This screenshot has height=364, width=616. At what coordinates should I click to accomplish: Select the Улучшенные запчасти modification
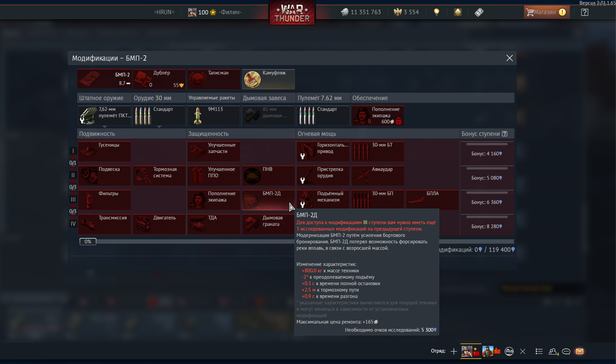click(x=214, y=151)
